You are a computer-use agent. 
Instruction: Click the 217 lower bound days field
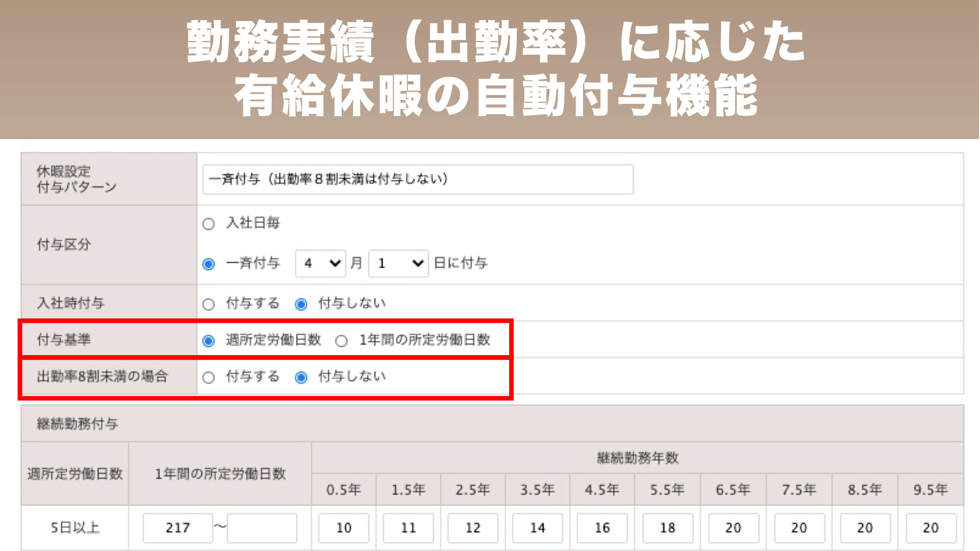pyautogui.click(x=178, y=527)
